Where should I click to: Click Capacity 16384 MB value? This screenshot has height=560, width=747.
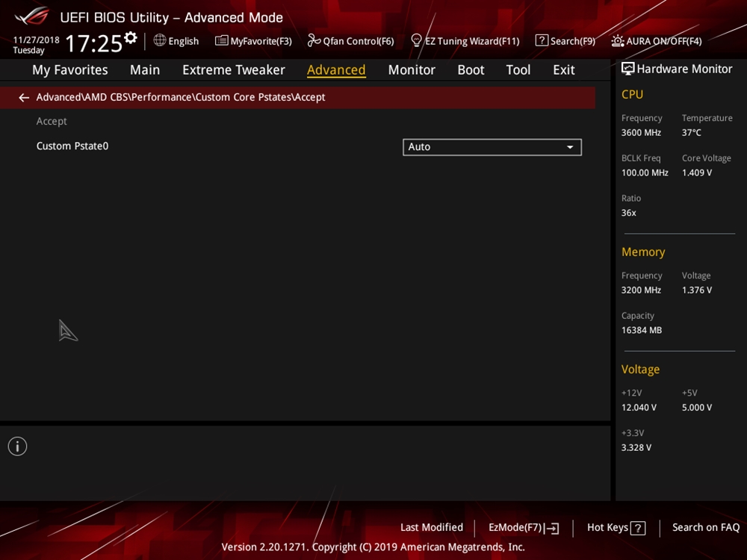(x=641, y=330)
